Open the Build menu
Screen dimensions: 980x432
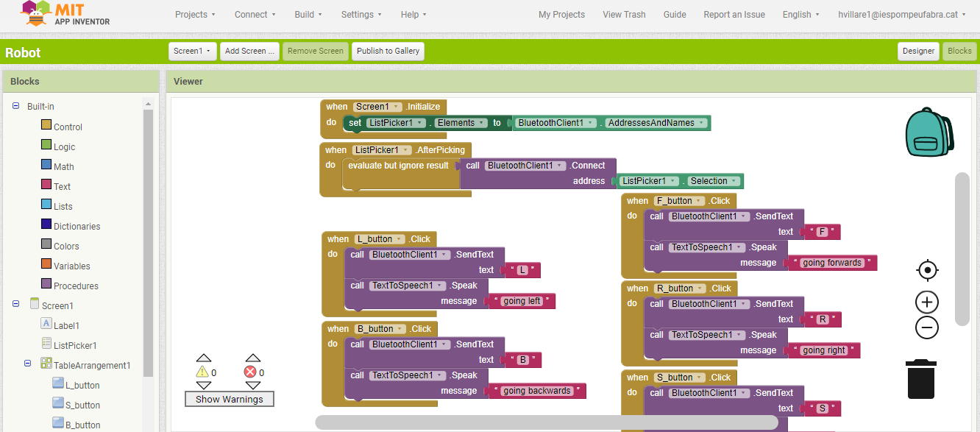308,14
